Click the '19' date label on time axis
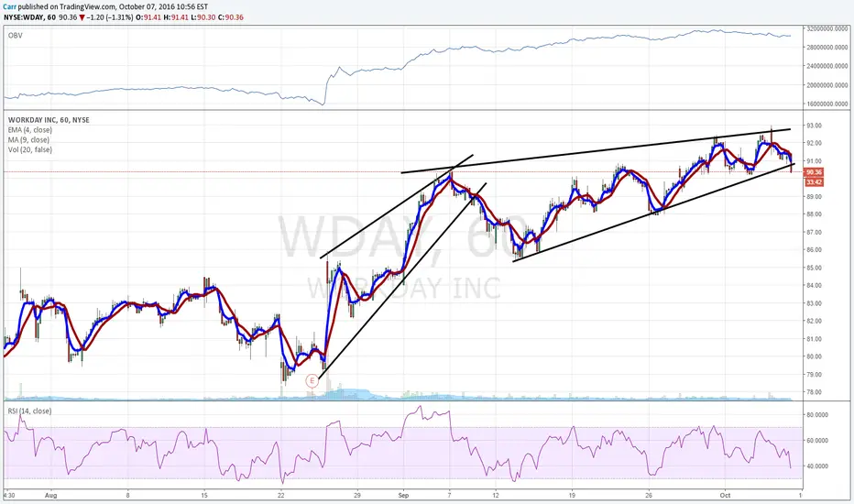This screenshot has height=504, width=854. [x=573, y=495]
